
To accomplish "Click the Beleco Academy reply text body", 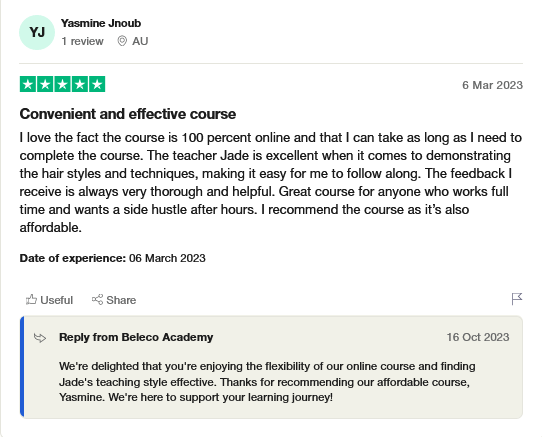I will 267,382.
